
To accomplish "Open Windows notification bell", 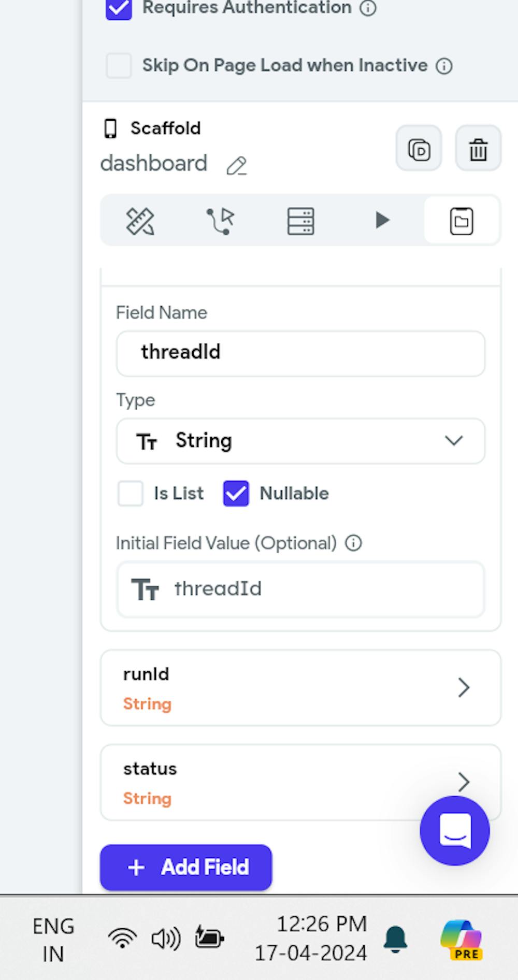I will coord(395,939).
